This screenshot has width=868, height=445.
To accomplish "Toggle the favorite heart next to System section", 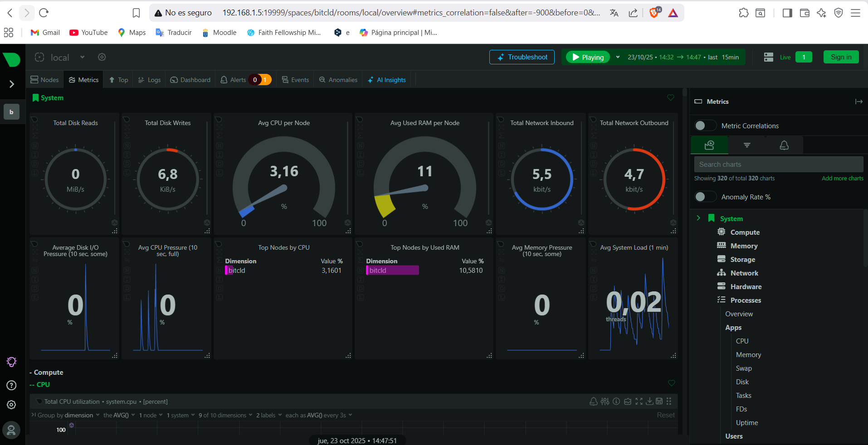I will [x=671, y=97].
